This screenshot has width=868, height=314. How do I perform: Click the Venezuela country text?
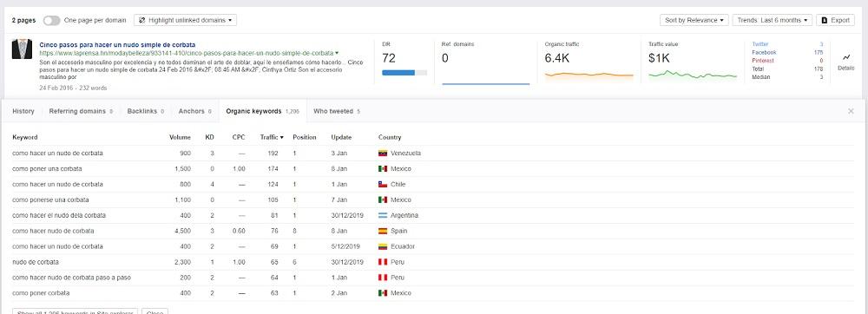point(405,154)
